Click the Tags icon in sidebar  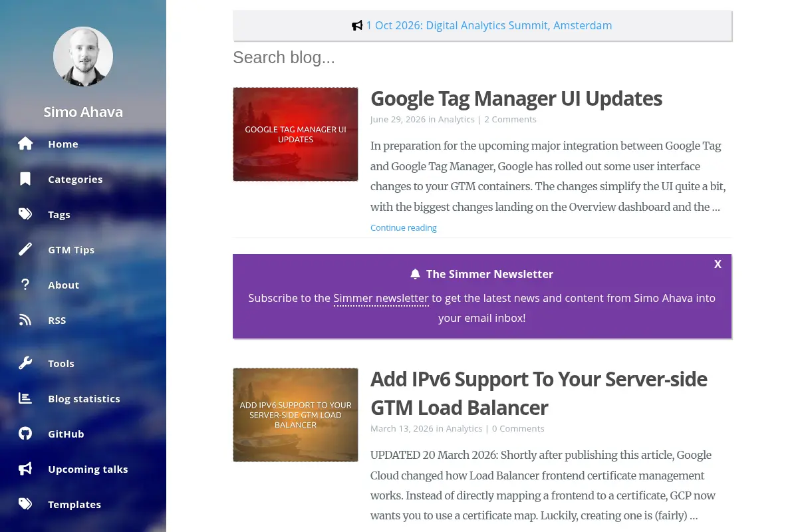point(25,214)
